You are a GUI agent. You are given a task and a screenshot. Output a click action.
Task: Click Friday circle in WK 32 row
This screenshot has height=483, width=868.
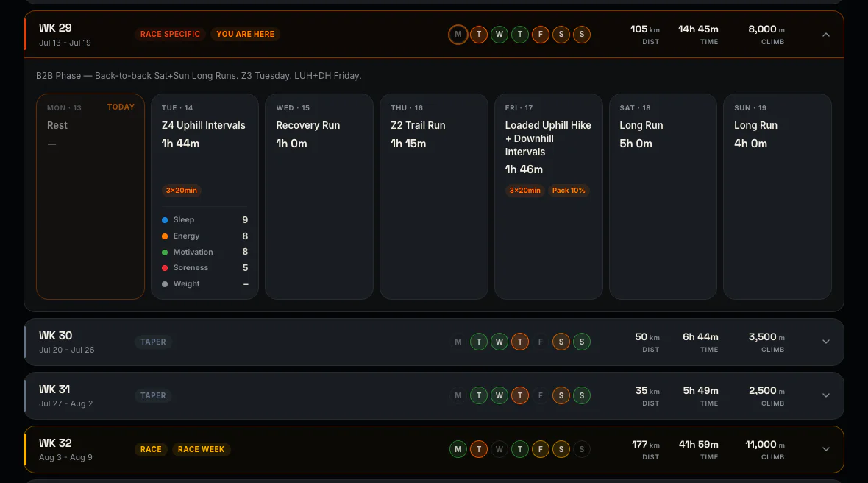540,449
